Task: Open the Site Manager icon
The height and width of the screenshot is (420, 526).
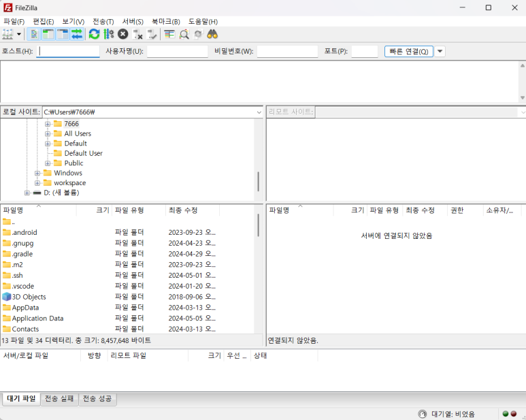Action: (8, 34)
